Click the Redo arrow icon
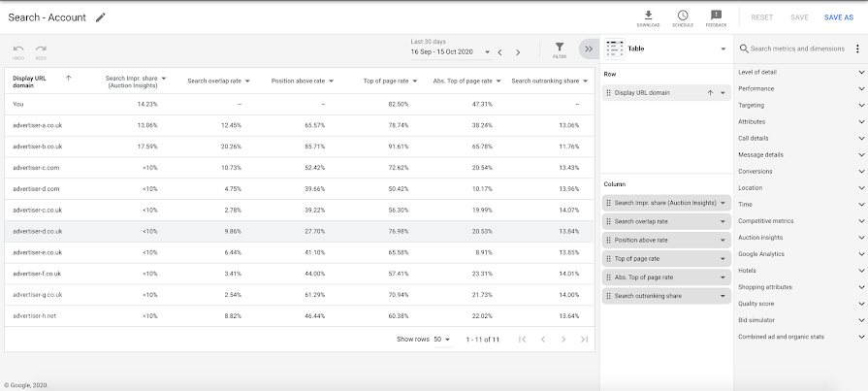Screen dimensions: 868x391 [x=41, y=49]
